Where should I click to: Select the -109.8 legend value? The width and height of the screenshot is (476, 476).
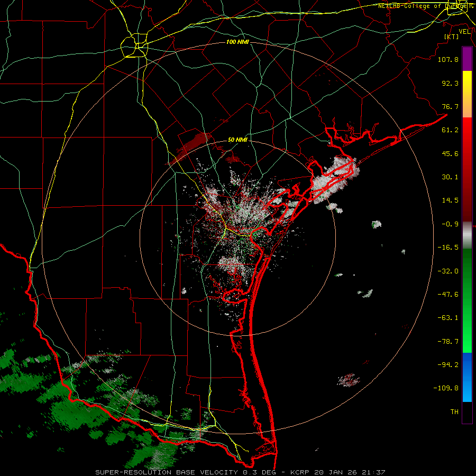pos(446,388)
